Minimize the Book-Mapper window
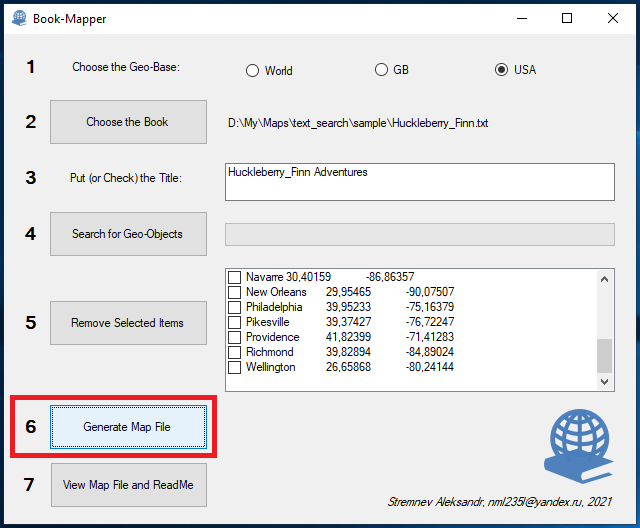Image resolution: width=640 pixels, height=528 pixels. pyautogui.click(x=522, y=18)
